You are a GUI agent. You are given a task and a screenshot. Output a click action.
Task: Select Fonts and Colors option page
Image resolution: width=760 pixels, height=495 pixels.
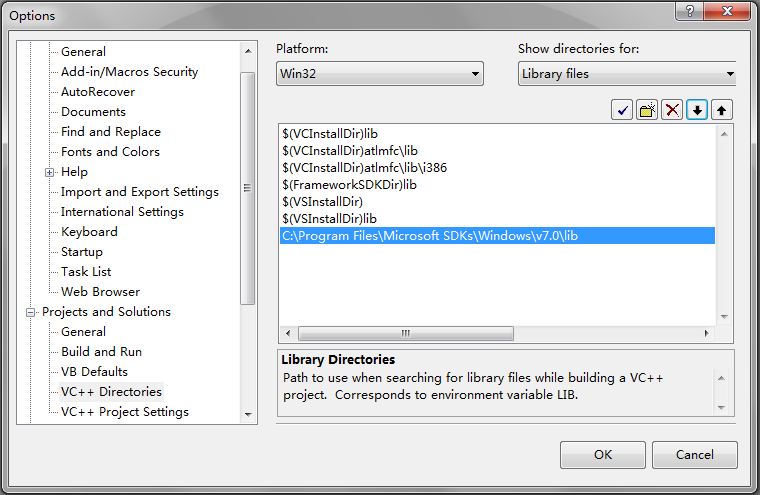(110, 152)
